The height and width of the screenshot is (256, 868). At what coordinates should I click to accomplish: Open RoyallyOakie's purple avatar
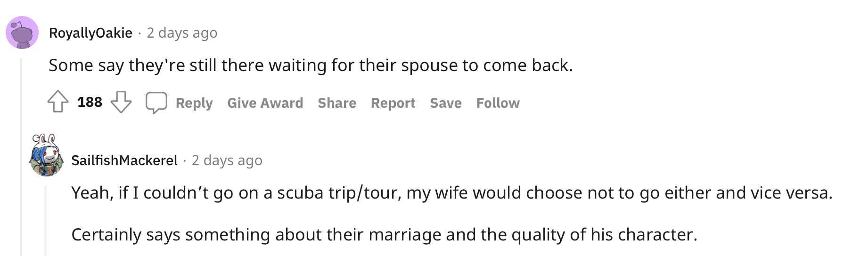[x=22, y=32]
